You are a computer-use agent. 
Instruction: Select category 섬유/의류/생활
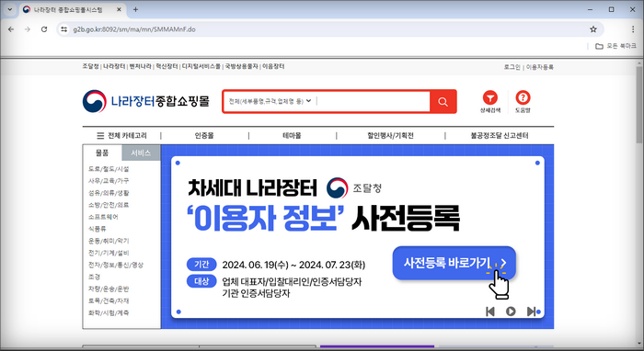pyautogui.click(x=109, y=193)
